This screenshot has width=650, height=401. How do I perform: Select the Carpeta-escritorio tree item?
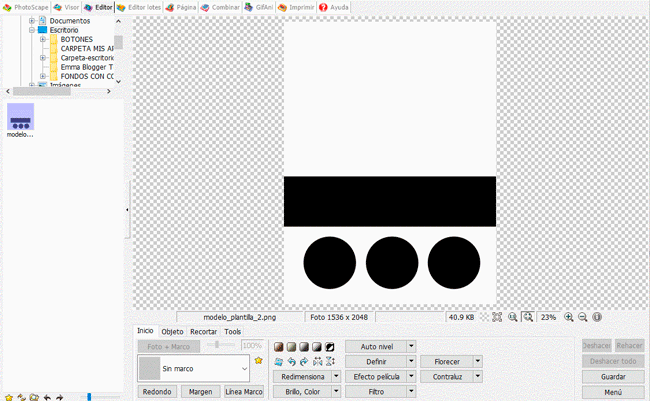click(87, 58)
